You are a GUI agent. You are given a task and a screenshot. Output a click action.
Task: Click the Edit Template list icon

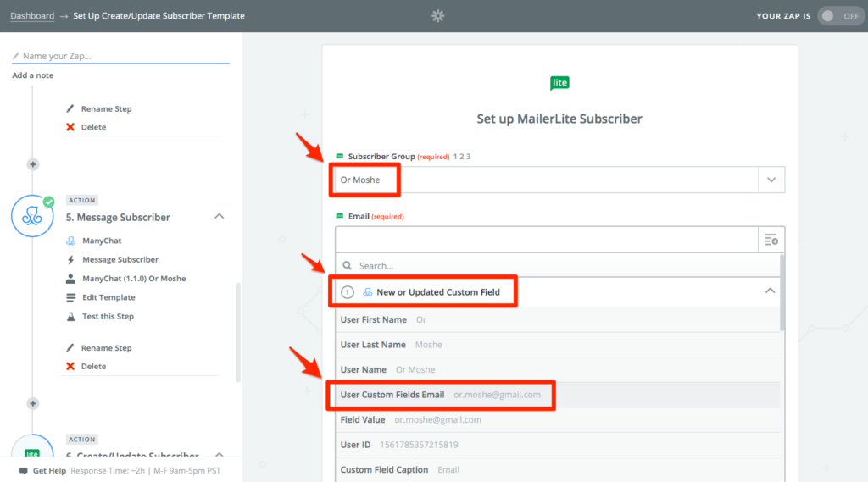(70, 297)
